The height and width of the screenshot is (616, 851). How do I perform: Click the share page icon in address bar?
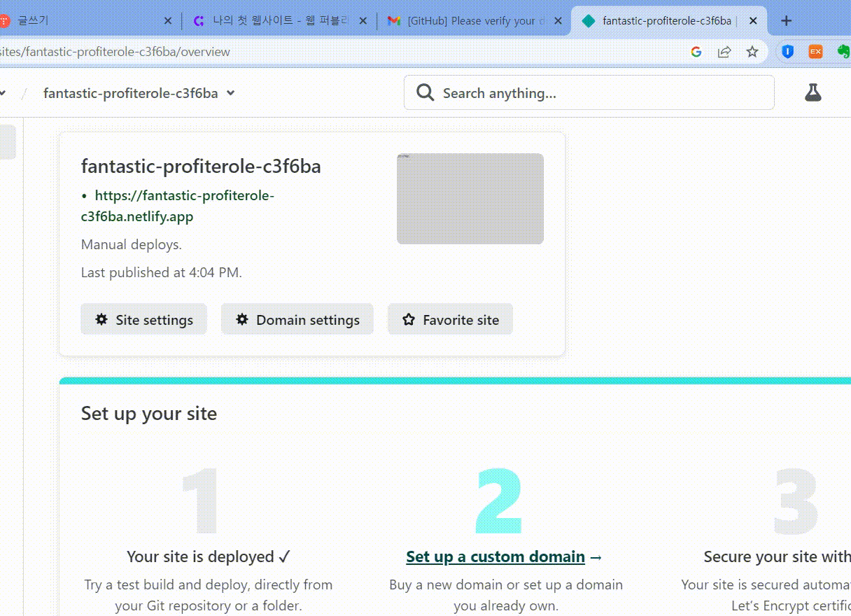pyautogui.click(x=724, y=52)
